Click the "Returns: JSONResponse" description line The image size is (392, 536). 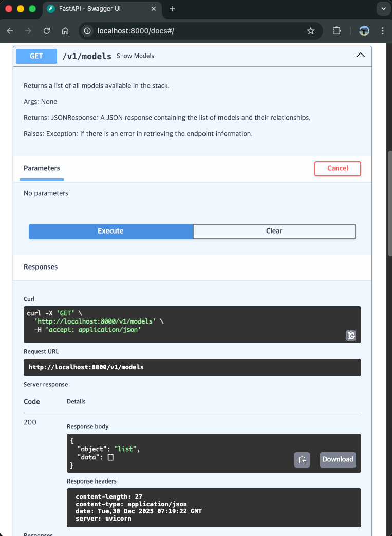[x=167, y=118]
